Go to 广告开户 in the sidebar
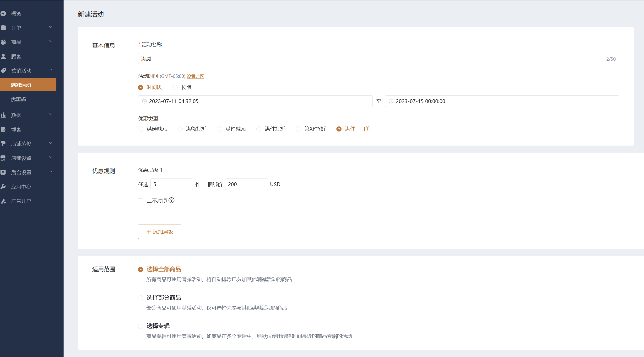Screen dimensions: 644x357 (21, 201)
